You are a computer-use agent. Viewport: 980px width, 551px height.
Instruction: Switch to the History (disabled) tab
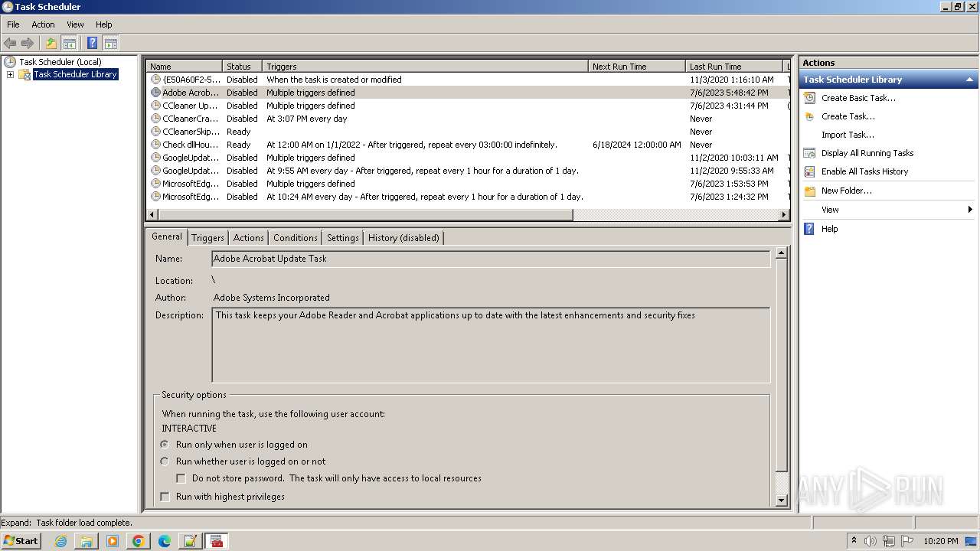coord(403,238)
